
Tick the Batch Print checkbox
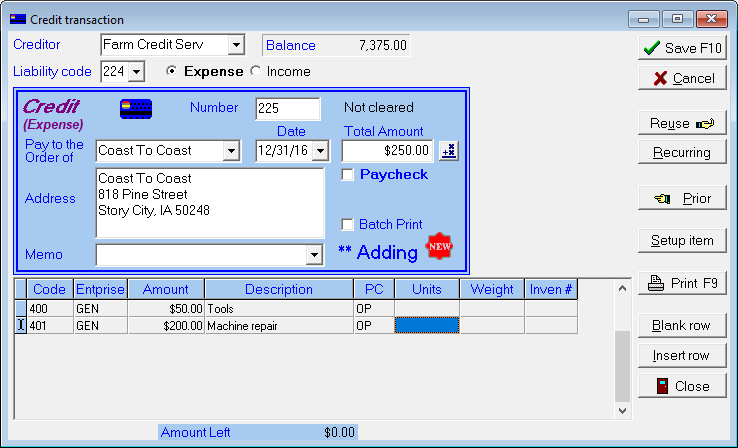click(348, 225)
